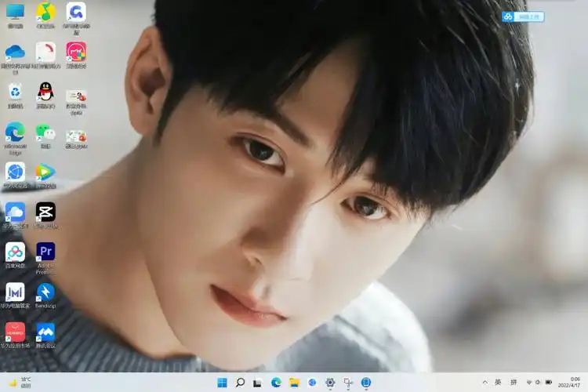Toggle the 英 input language indicator
588x392 pixels.
(498, 383)
